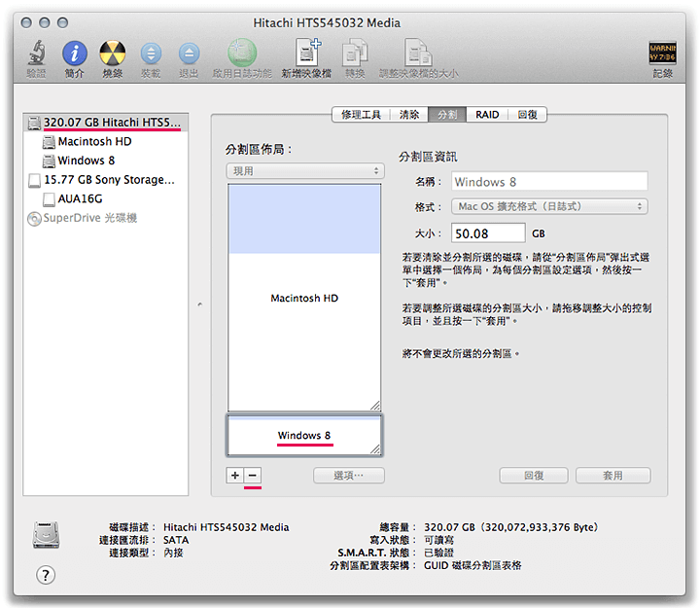The width and height of the screenshot is (700, 608).
Task: Click the New Image (新增映像檔) icon
Action: [307, 53]
